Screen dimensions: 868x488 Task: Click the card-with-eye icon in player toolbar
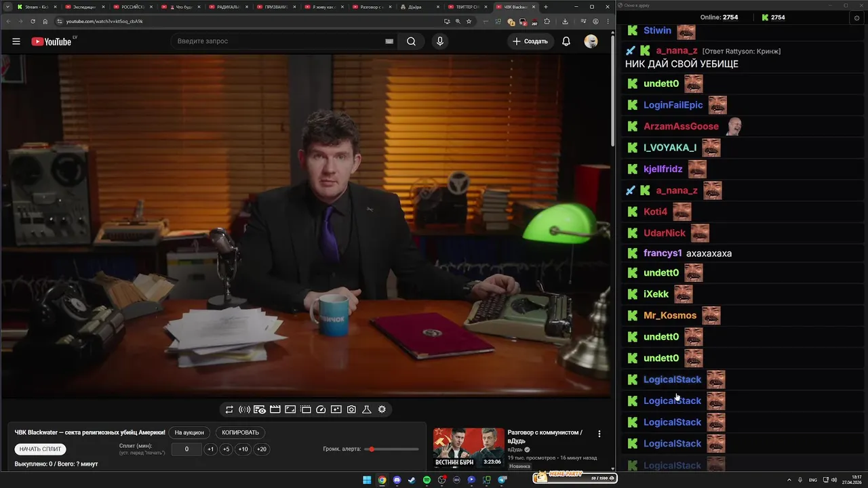(x=260, y=409)
